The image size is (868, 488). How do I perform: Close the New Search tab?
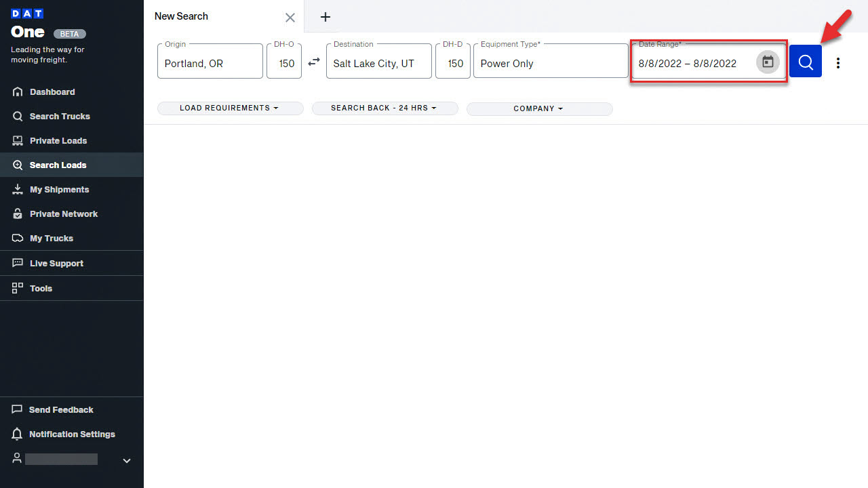click(x=290, y=18)
